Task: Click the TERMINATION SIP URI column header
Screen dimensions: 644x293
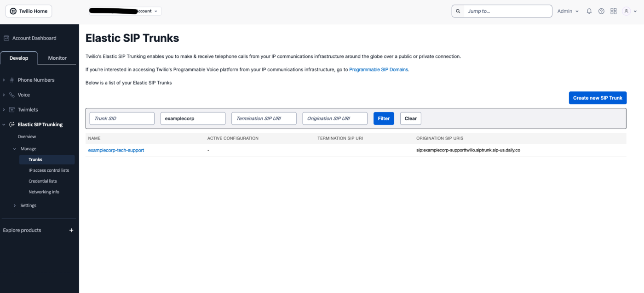Action: click(x=340, y=138)
